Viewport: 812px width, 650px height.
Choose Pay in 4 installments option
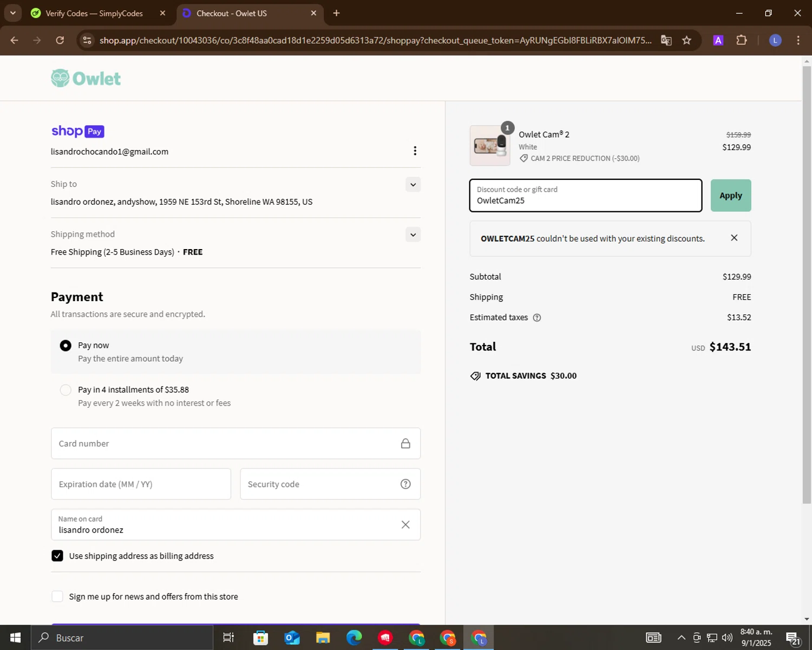[x=66, y=390]
